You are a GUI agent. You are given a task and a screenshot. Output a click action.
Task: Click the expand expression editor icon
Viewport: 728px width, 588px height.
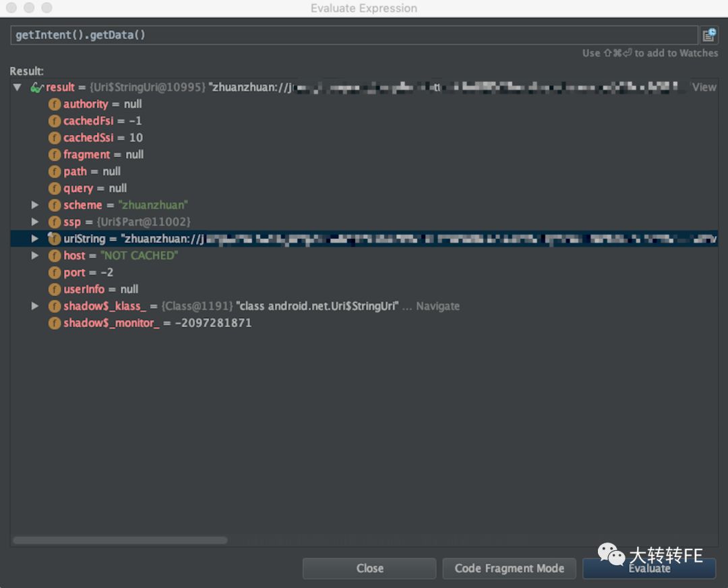(709, 35)
